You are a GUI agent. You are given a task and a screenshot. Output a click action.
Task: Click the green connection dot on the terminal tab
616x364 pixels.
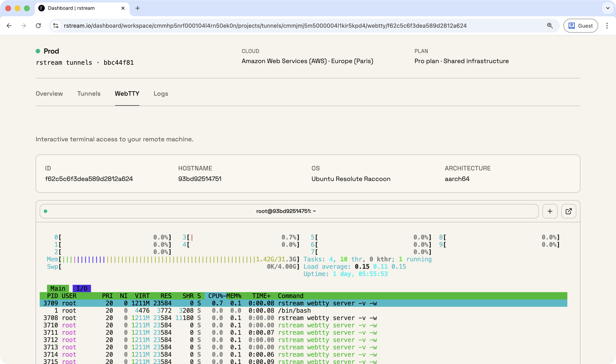coord(46,211)
